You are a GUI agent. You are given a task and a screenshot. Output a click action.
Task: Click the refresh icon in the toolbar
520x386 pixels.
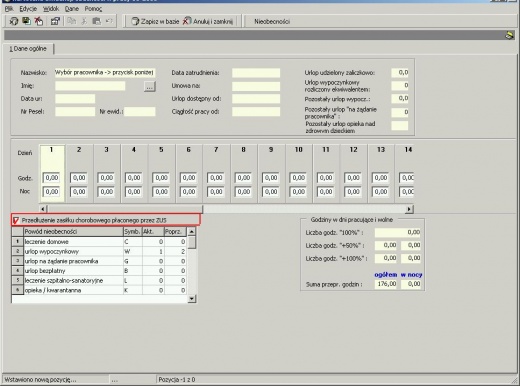point(14,21)
